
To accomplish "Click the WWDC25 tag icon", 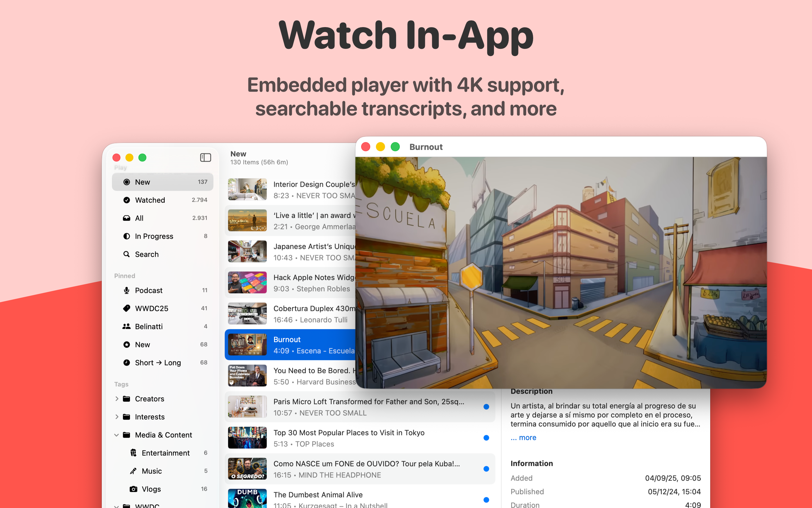I will pyautogui.click(x=127, y=308).
